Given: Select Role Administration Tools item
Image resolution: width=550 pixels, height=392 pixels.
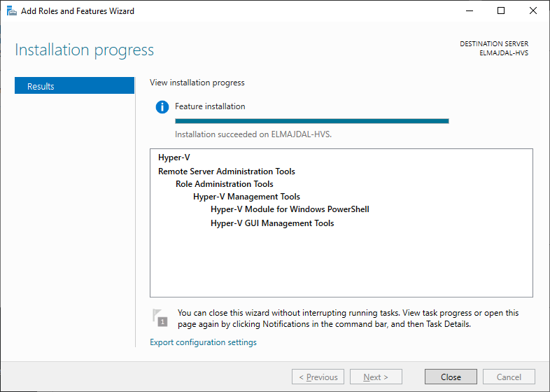Looking at the screenshot, I should pos(224,184).
